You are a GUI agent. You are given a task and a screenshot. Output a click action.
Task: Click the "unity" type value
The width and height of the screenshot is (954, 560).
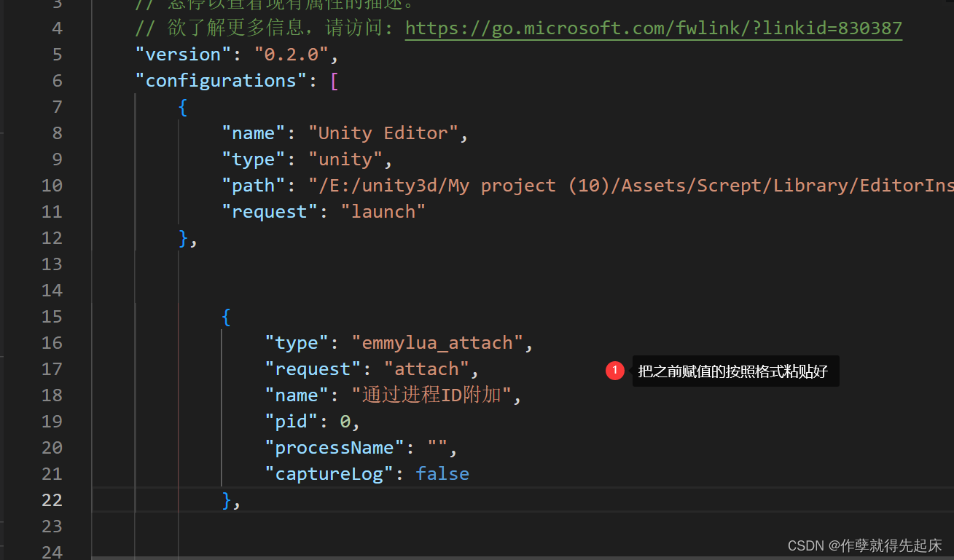coord(345,159)
